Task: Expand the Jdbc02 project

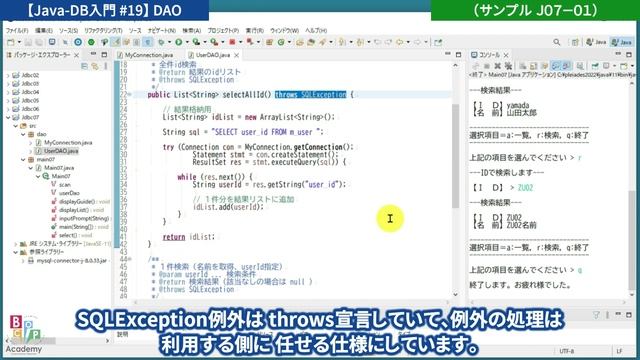Action: click(8, 75)
